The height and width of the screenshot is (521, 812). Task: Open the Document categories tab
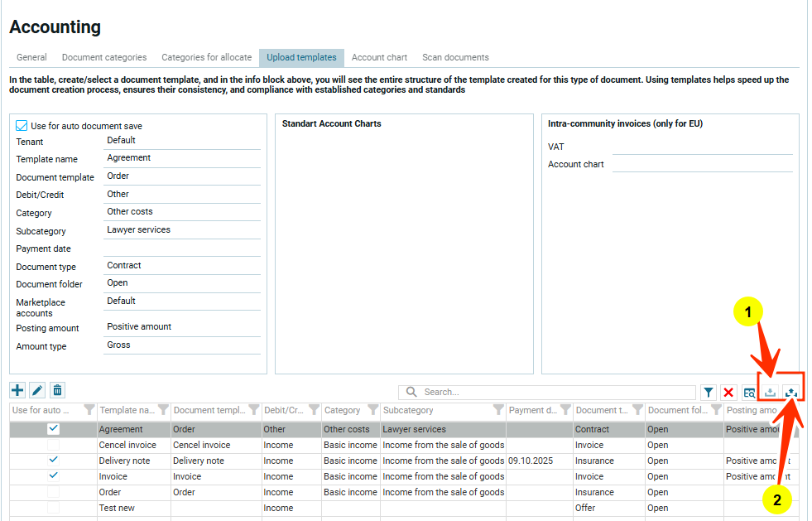tap(104, 58)
